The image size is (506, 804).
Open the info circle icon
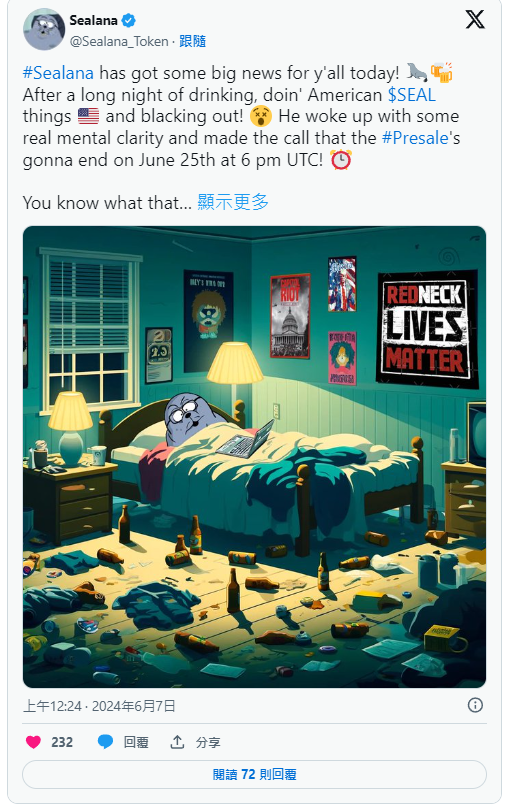pyautogui.click(x=475, y=706)
